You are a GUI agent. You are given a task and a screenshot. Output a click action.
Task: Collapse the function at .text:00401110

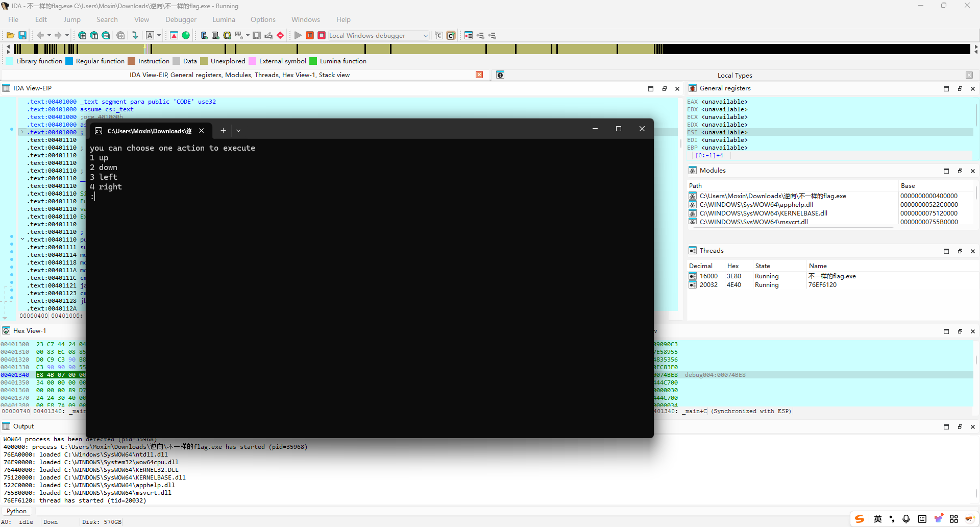click(22, 239)
